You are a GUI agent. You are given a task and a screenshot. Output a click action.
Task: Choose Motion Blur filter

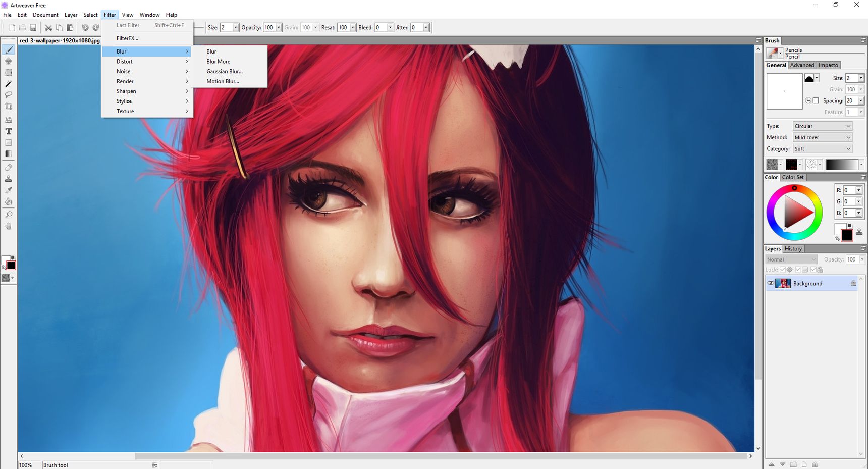coord(223,81)
